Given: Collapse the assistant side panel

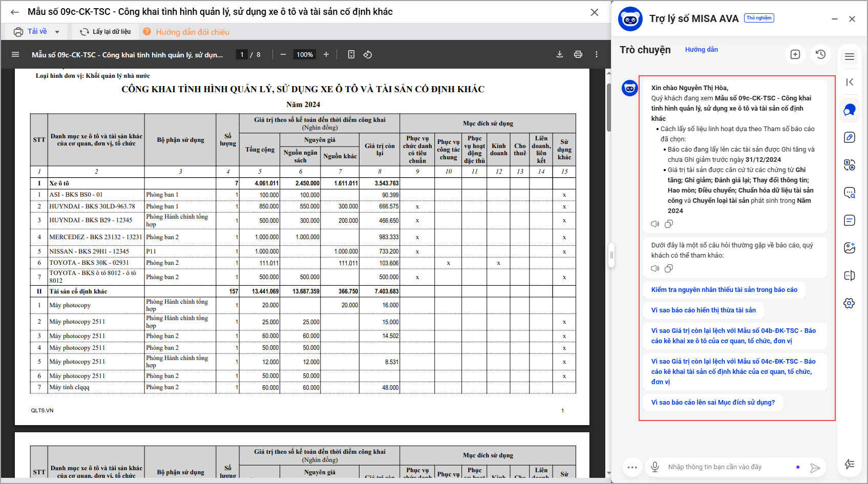Looking at the screenshot, I should click(x=850, y=82).
